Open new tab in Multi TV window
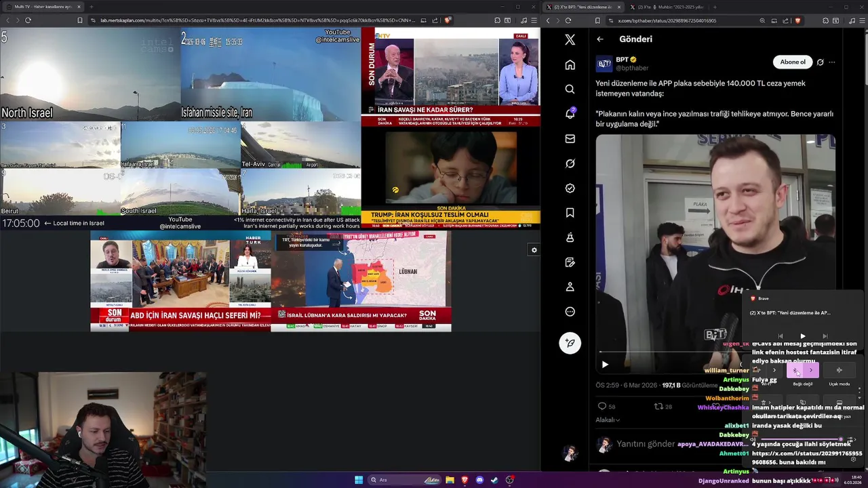 tap(92, 7)
